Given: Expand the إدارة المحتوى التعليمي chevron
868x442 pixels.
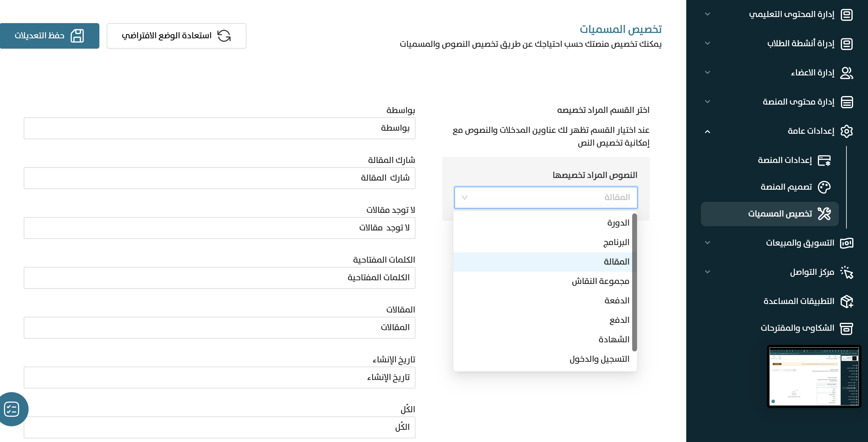Looking at the screenshot, I should (x=707, y=14).
